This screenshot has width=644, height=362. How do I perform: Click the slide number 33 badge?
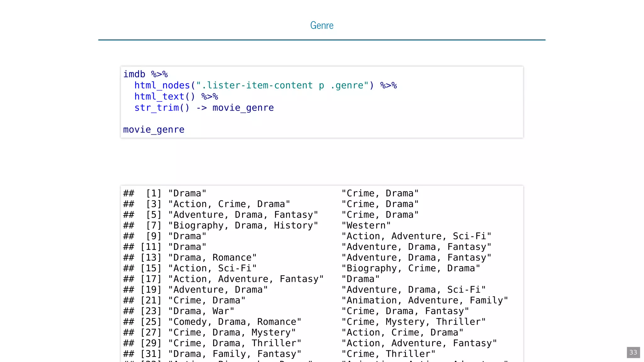click(633, 352)
